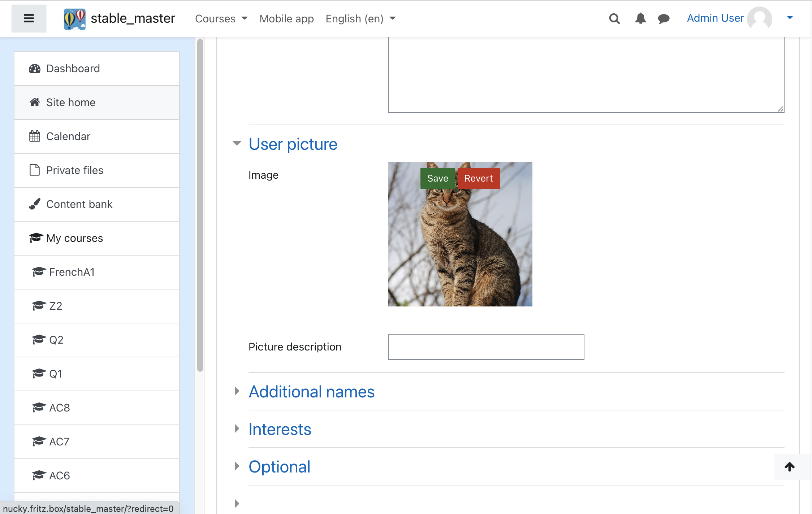Select My courses in the sidebar
Viewport: 812px width, 514px height.
pos(97,238)
